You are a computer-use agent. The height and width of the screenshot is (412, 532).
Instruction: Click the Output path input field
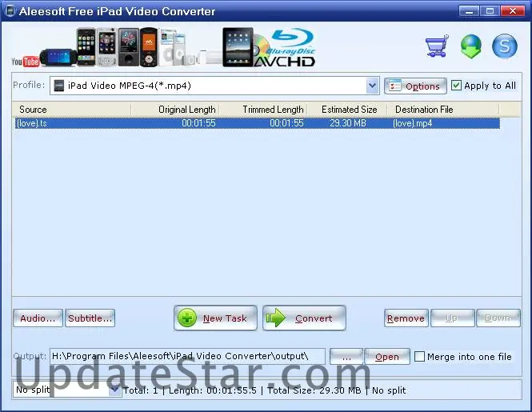pos(187,356)
